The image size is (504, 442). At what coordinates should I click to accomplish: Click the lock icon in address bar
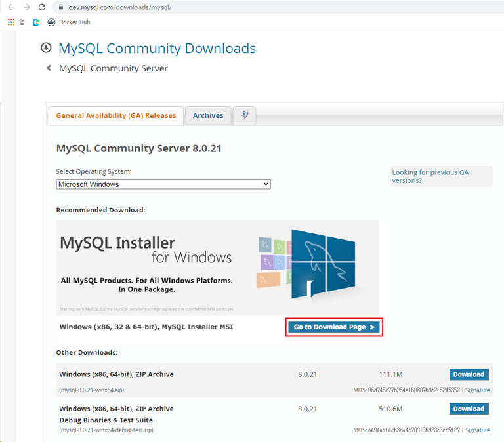[x=61, y=7]
